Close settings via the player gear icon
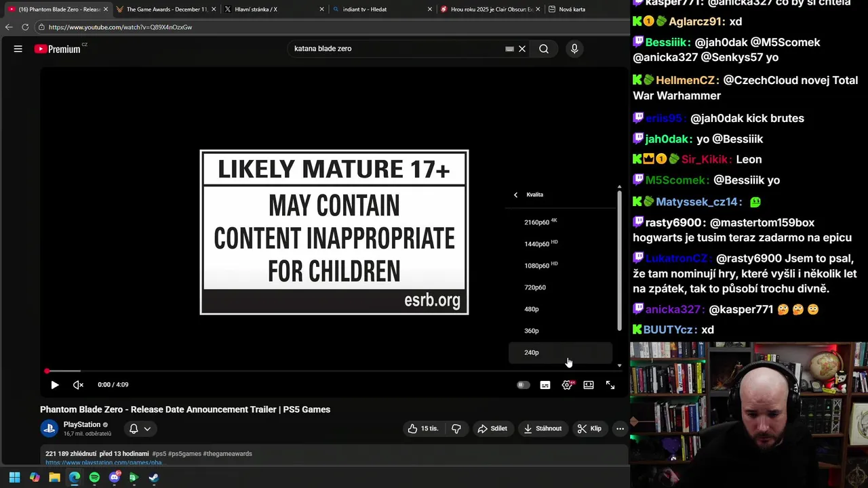Screen dimensions: 868x488 tap(567, 385)
